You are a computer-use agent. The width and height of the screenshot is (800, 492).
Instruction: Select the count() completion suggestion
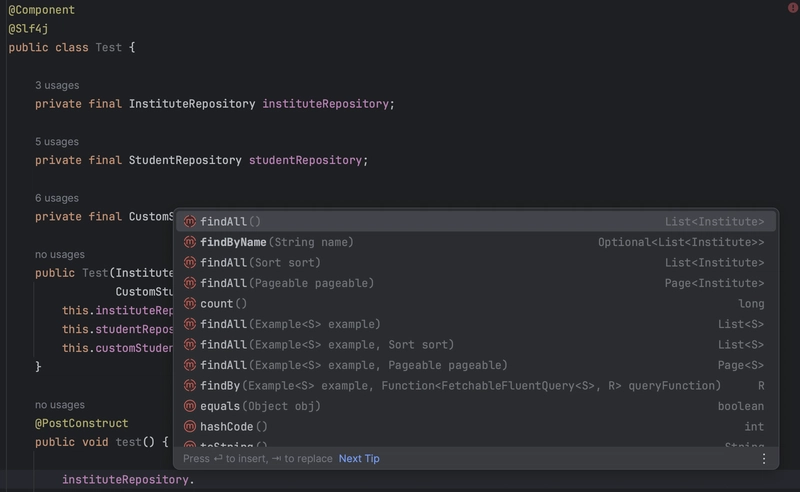click(x=476, y=303)
